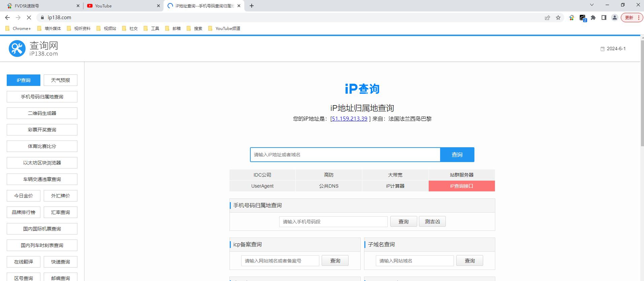Image resolution: width=644 pixels, height=281 pixels.
Task: Open 天气预报 in the sidebar
Action: point(61,80)
